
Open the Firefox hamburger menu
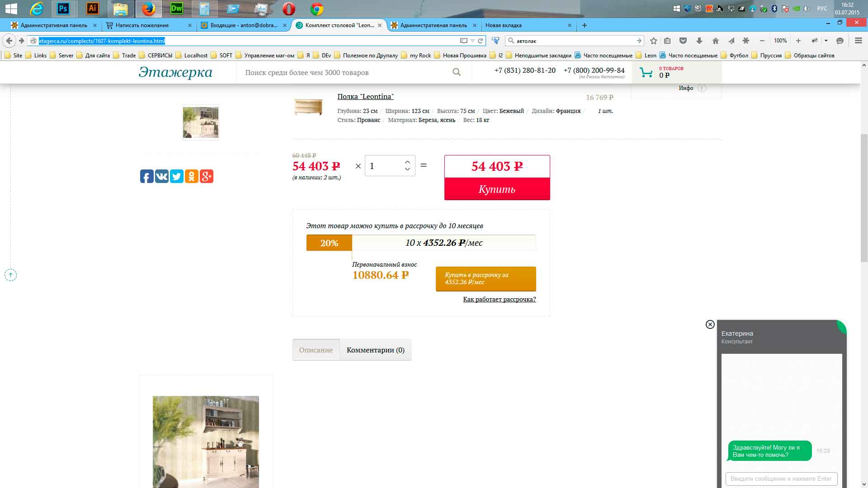click(858, 41)
